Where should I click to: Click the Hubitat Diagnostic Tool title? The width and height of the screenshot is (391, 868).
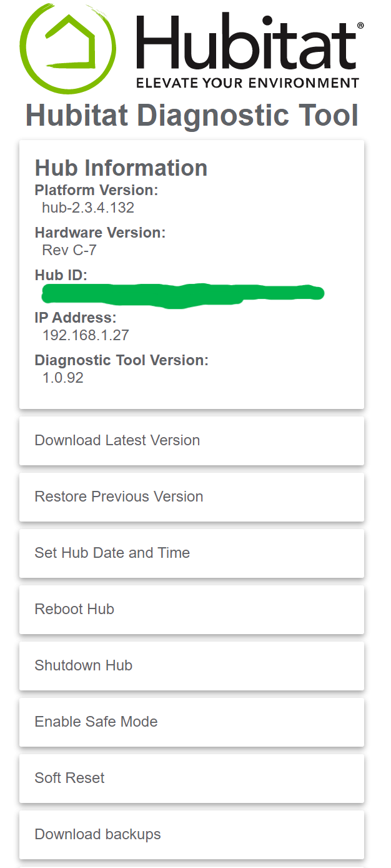pos(192,116)
